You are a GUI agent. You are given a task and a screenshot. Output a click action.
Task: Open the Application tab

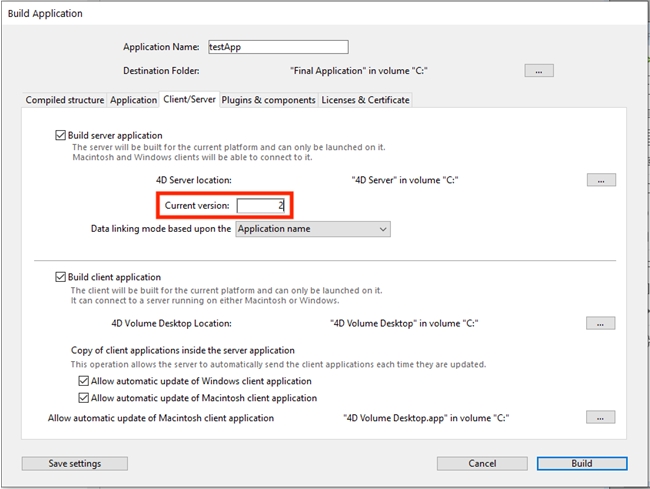(x=133, y=100)
